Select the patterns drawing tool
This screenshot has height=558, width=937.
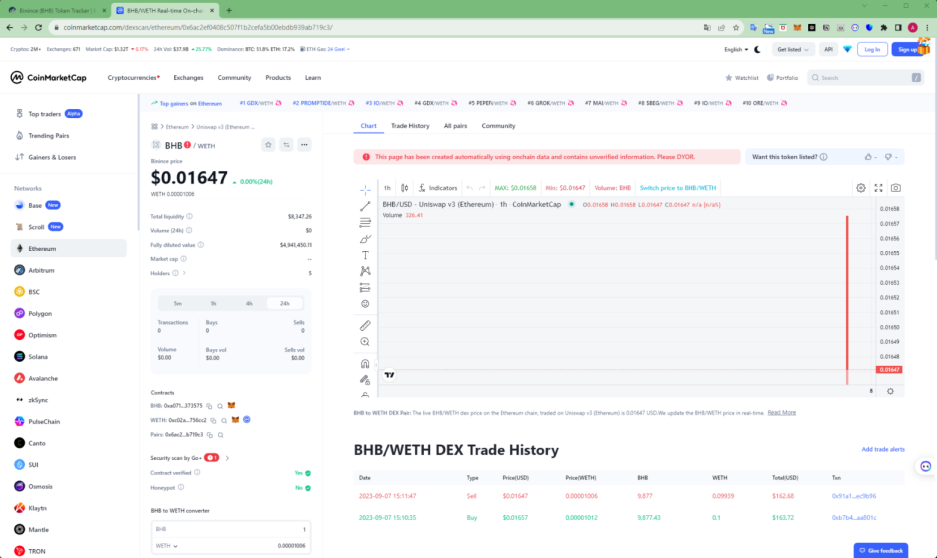point(365,271)
